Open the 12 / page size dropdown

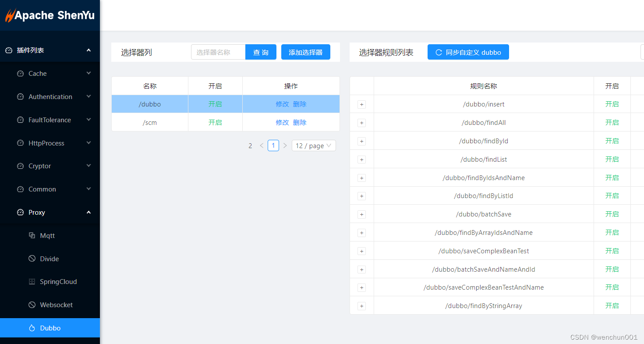(314, 145)
